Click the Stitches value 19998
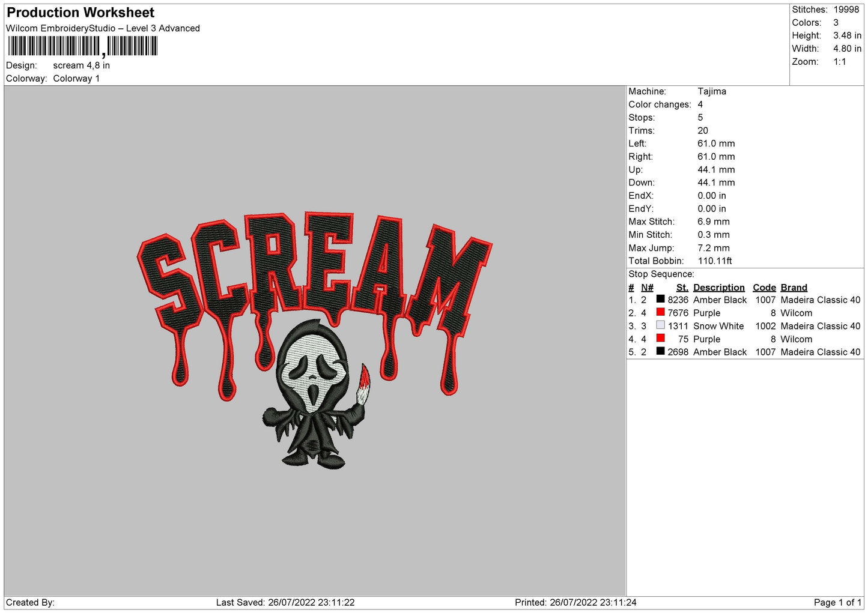This screenshot has height=613, width=868. 846,10
